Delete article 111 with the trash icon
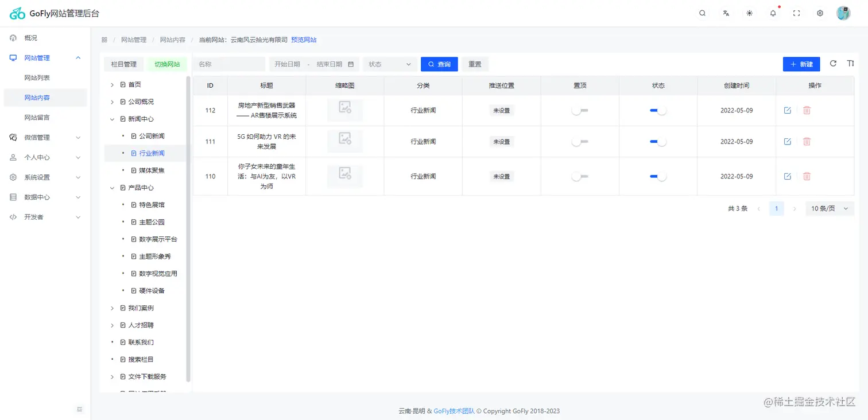 click(x=807, y=142)
